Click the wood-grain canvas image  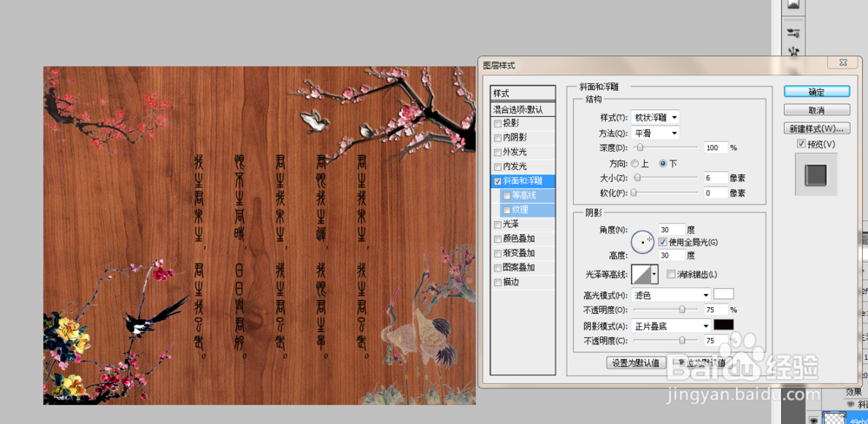(x=259, y=236)
